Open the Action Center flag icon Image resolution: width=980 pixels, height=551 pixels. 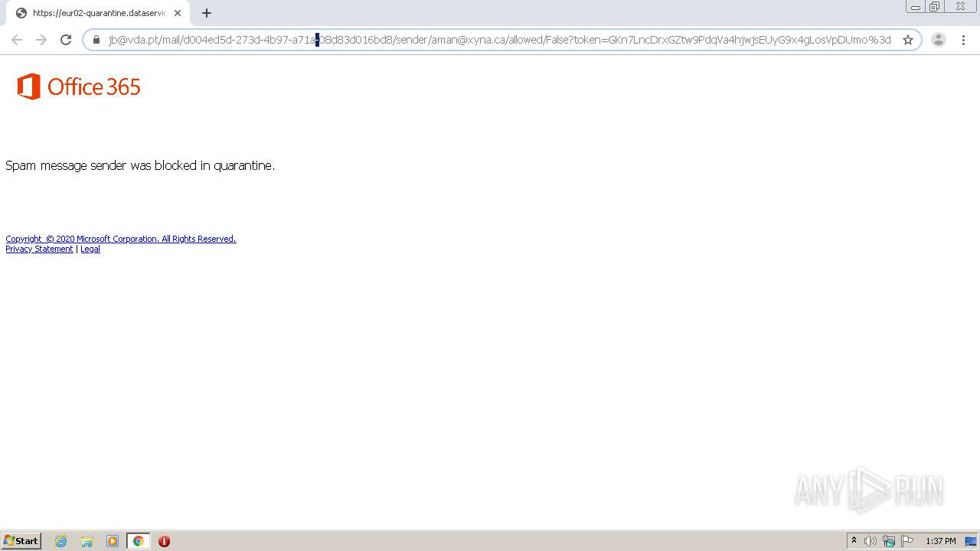pos(907,541)
